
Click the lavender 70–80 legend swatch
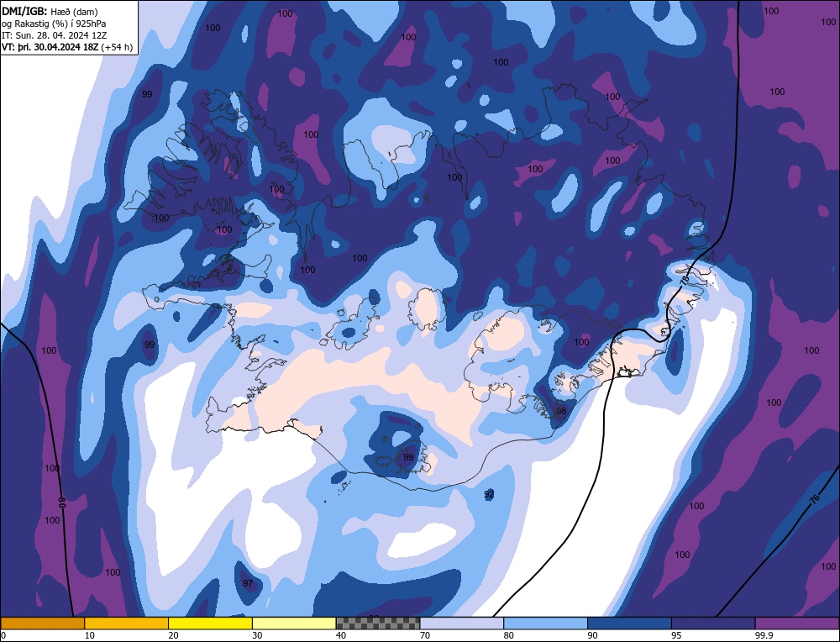click(x=462, y=623)
